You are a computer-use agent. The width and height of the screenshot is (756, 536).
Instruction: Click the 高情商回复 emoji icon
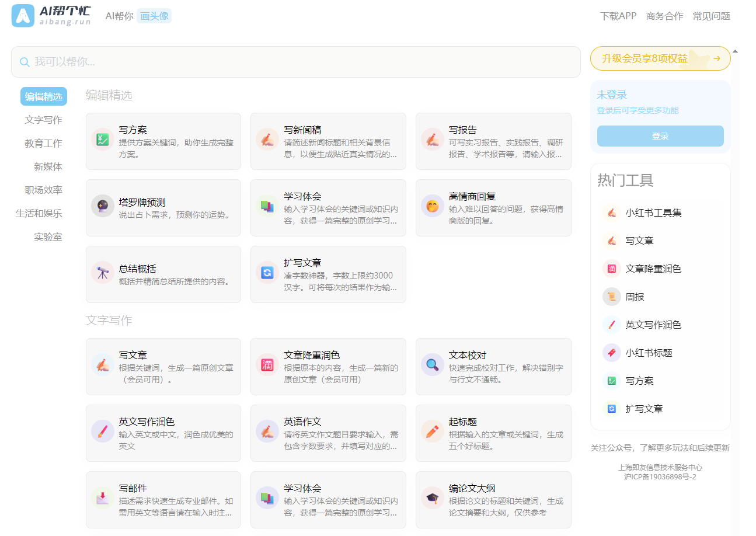433,206
